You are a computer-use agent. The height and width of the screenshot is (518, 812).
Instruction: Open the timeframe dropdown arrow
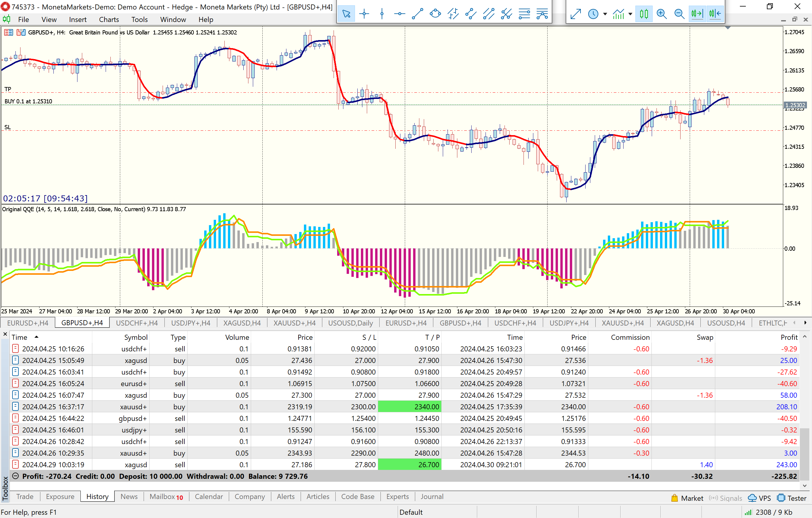coord(605,14)
